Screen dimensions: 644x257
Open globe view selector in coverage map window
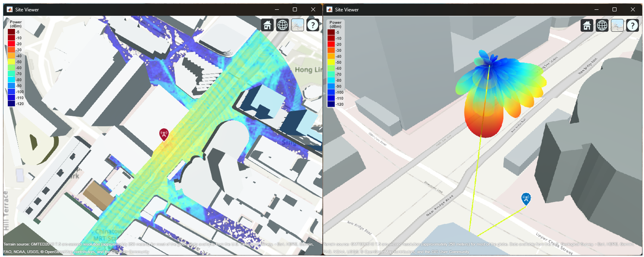coord(282,25)
